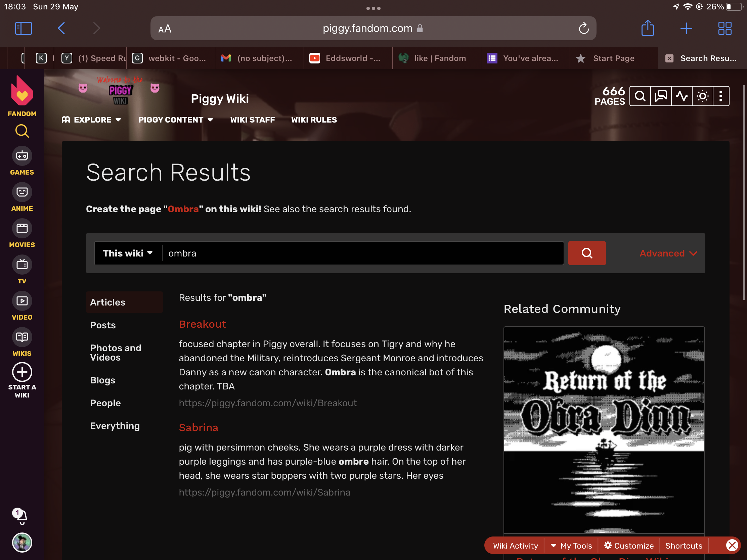Open the TV section icon
Screen dimensions: 747x560
coord(22,265)
